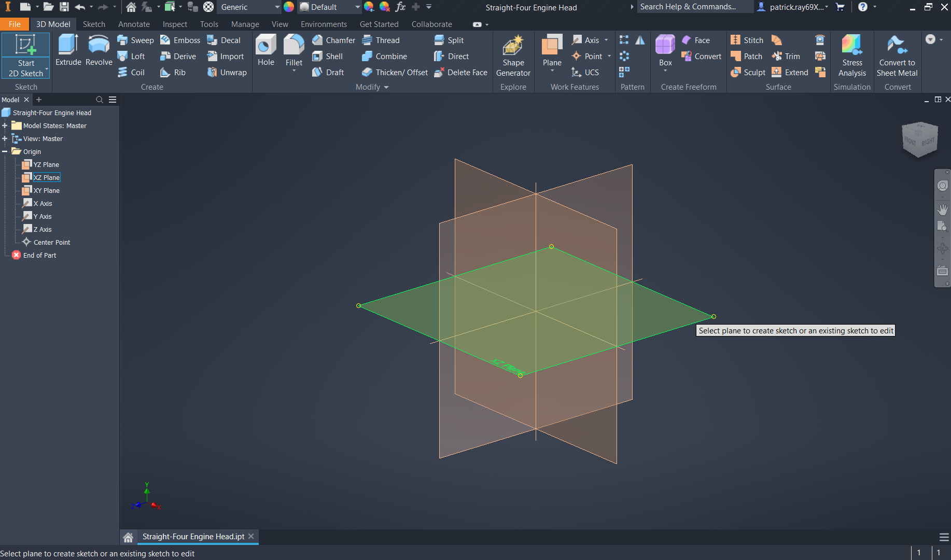951x560 pixels.
Task: Select the Fillet tool
Action: 293,46
